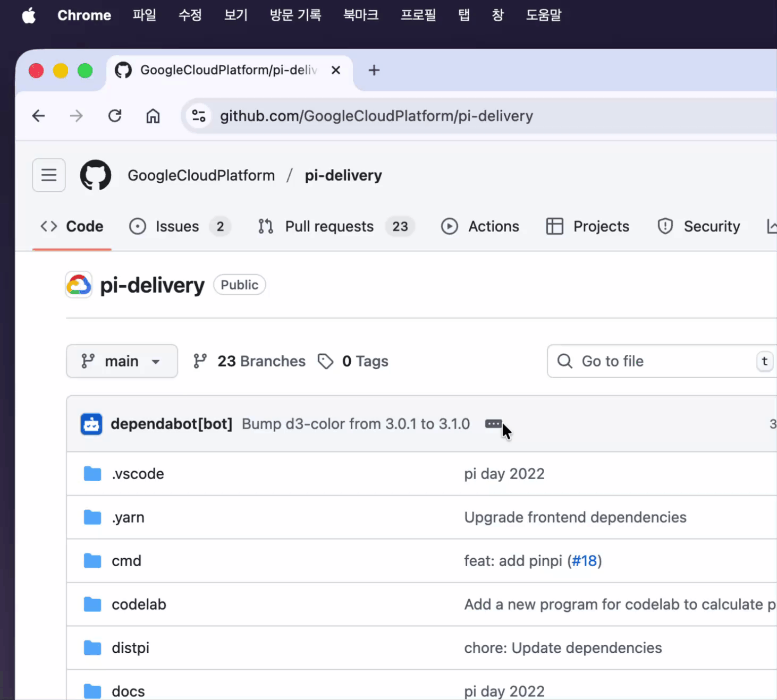Open the pi-delivery breadcrumb link
777x700 pixels.
pyautogui.click(x=343, y=175)
